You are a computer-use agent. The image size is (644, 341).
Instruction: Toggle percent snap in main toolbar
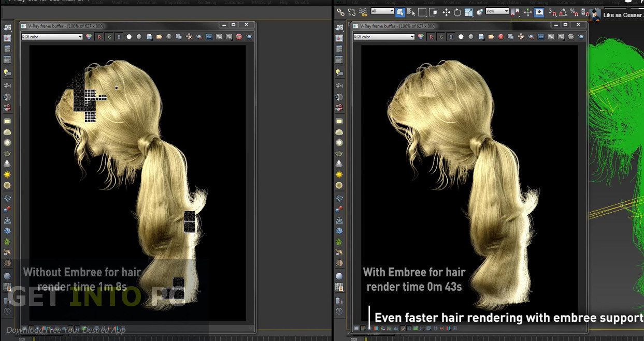[x=574, y=12]
